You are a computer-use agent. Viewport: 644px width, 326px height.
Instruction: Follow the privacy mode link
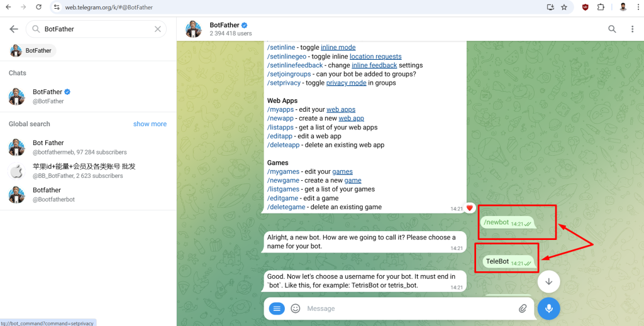coord(347,83)
